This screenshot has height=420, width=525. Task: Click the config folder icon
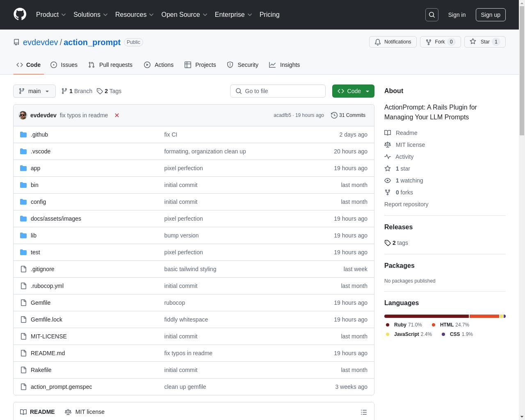(x=23, y=202)
